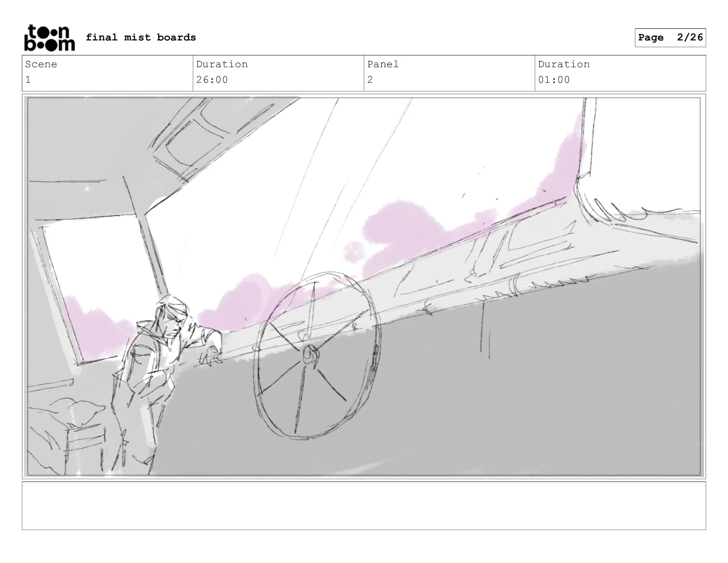
Task: Click scene duration value '26:00'
Action: click(212, 80)
